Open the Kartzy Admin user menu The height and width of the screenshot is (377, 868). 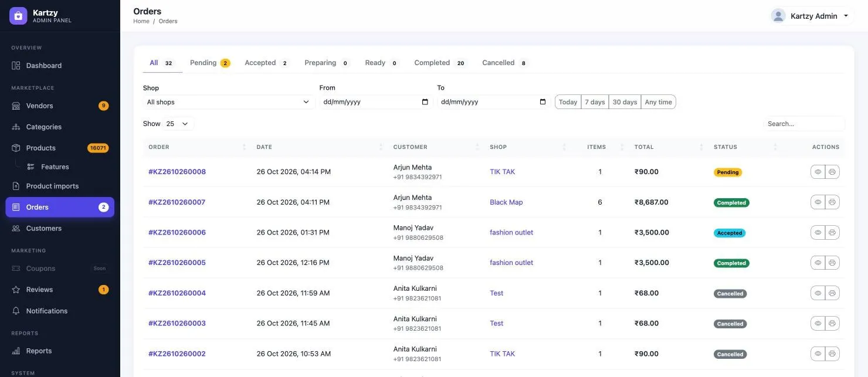[813, 16]
